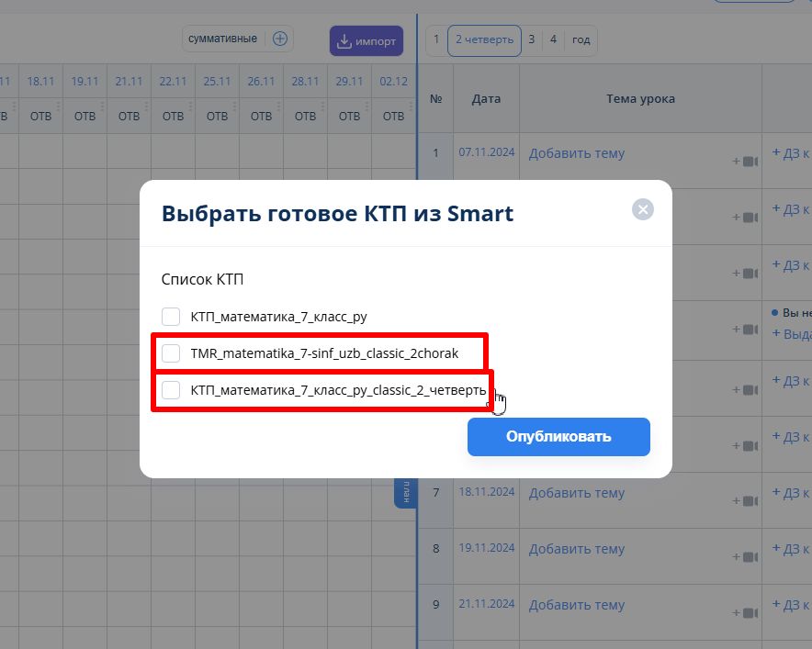Click + ДЗ к link in row 07.11.2024
The image size is (812, 649).
pyautogui.click(x=791, y=153)
